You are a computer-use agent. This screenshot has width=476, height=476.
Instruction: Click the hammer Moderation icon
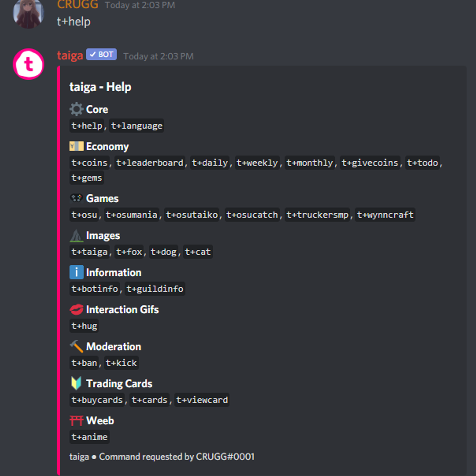(x=76, y=346)
